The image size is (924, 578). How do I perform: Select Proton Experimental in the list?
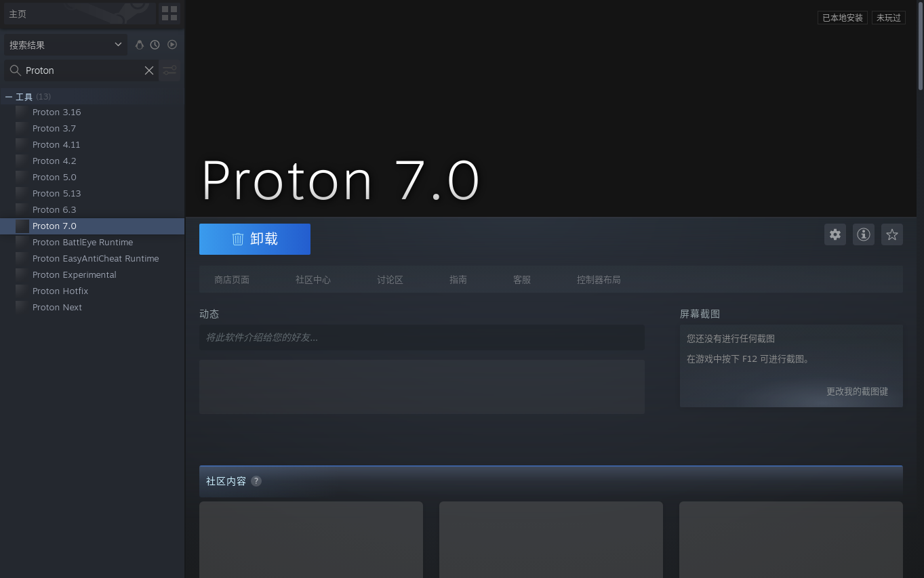[75, 274]
